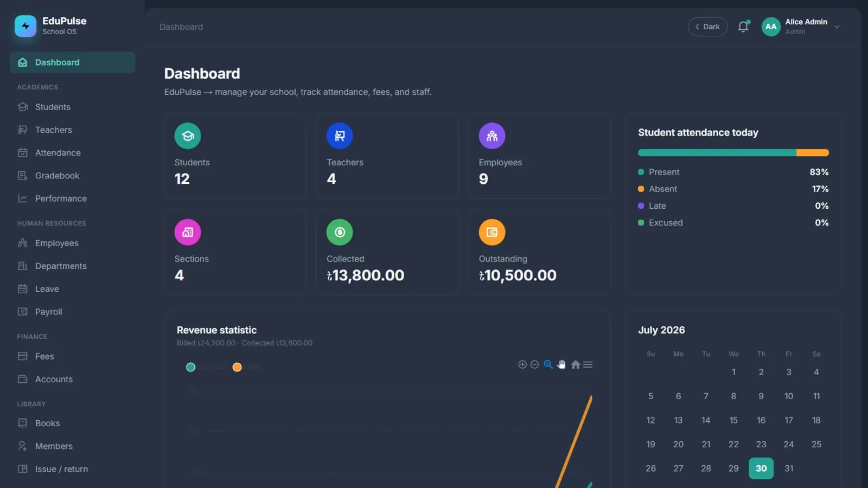The height and width of the screenshot is (488, 868).
Task: Select July 30 in the calendar
Action: 761,468
